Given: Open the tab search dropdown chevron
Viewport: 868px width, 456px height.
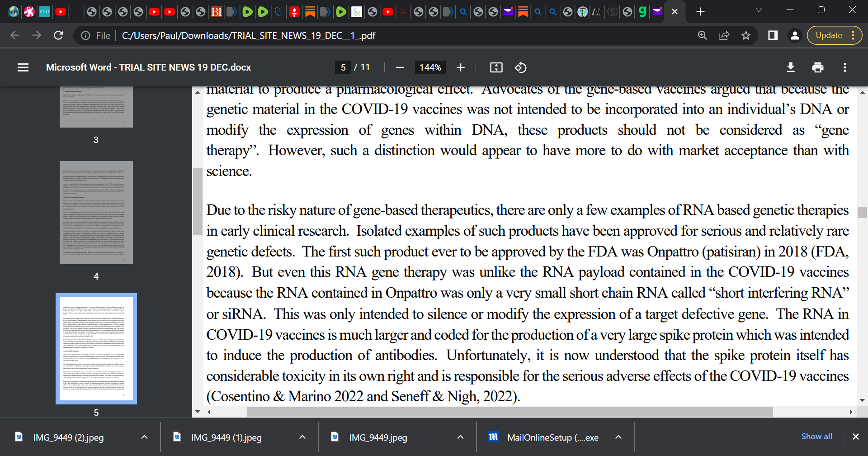Looking at the screenshot, I should click(x=759, y=10).
